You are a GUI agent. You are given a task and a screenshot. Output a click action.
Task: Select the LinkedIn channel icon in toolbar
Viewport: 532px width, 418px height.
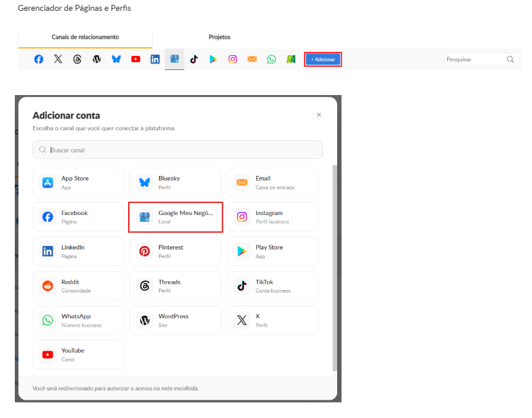[155, 59]
